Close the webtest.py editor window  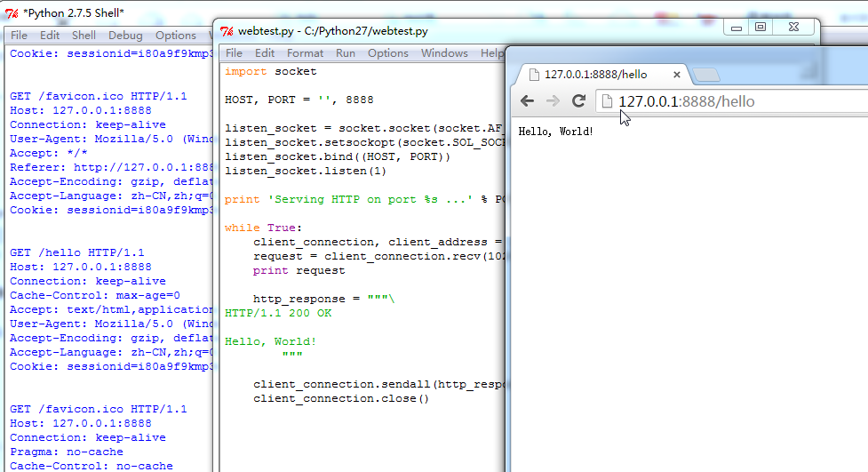point(794,28)
